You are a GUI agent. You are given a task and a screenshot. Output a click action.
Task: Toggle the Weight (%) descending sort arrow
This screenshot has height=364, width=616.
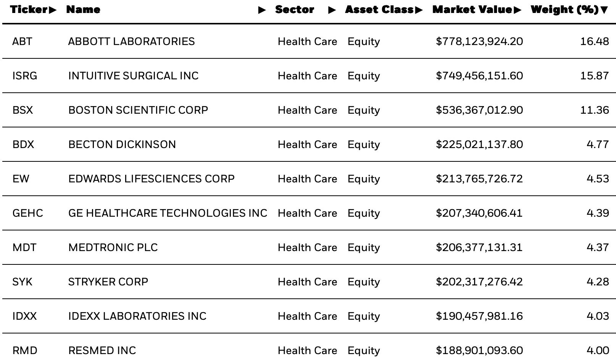(604, 10)
